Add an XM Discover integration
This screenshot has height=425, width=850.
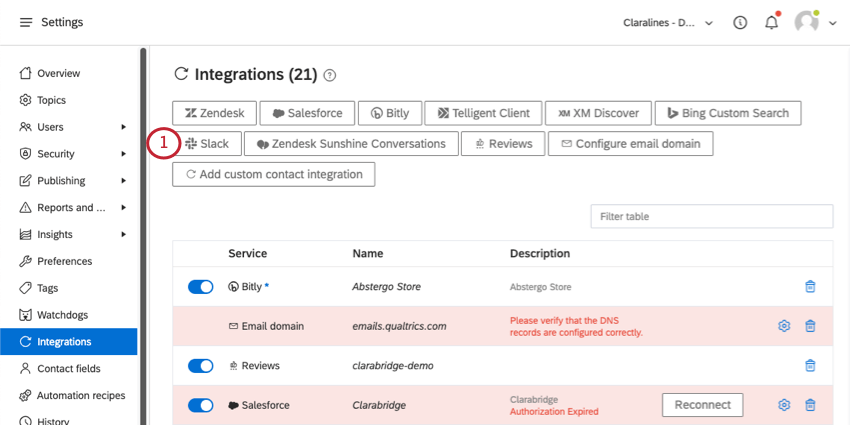click(598, 113)
